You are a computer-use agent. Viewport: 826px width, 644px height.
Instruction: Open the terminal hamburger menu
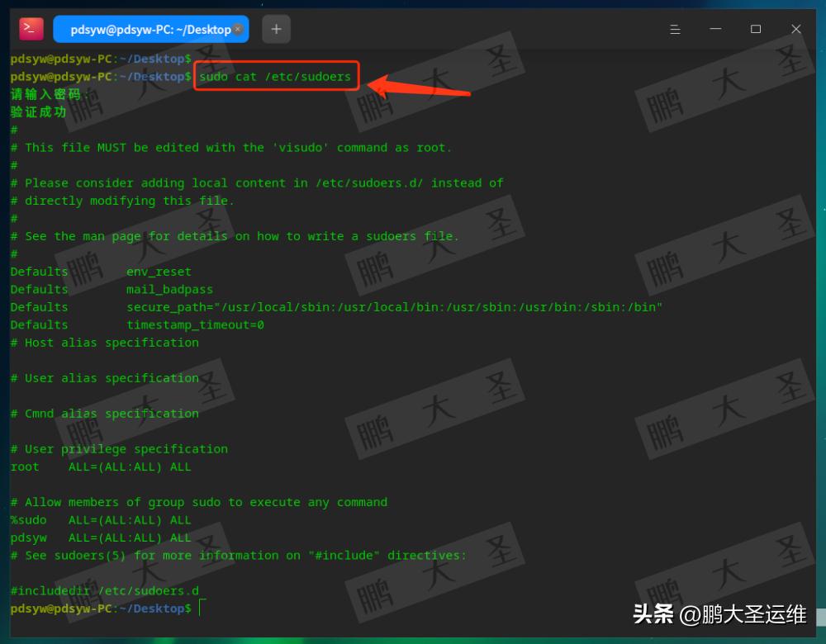[x=675, y=30]
